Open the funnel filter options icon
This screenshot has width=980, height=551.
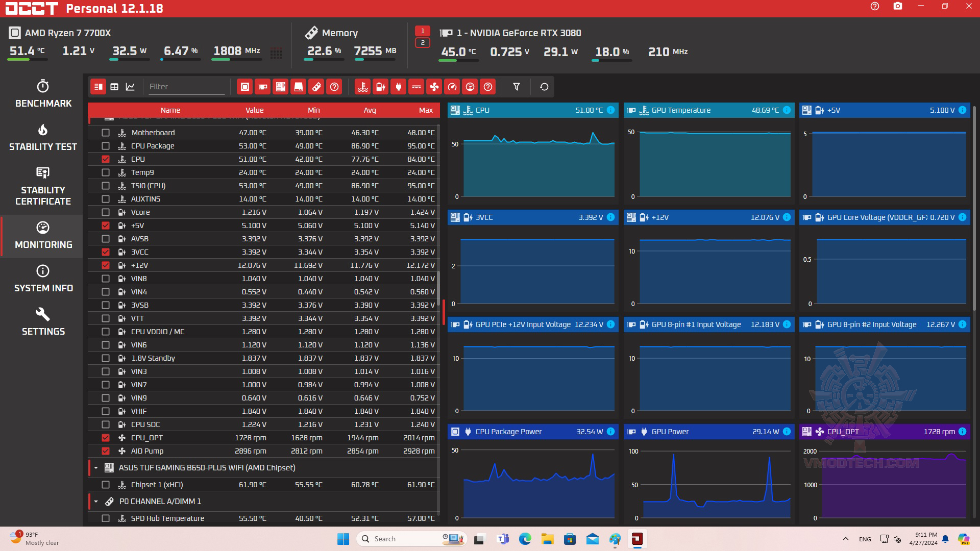coord(517,87)
